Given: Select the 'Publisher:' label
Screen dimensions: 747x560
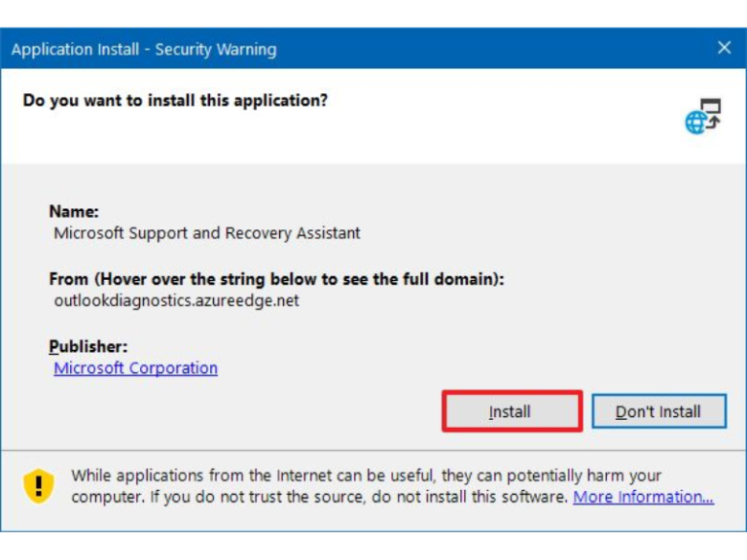Looking at the screenshot, I should 89,346.
